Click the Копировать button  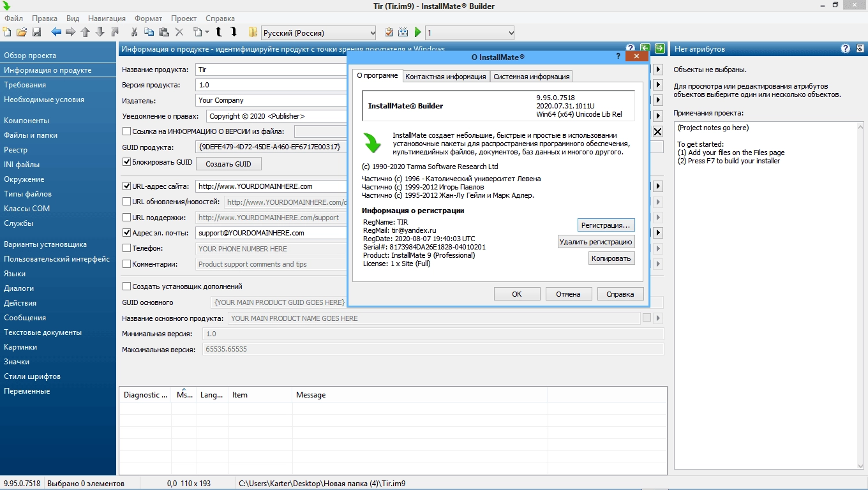(x=611, y=258)
